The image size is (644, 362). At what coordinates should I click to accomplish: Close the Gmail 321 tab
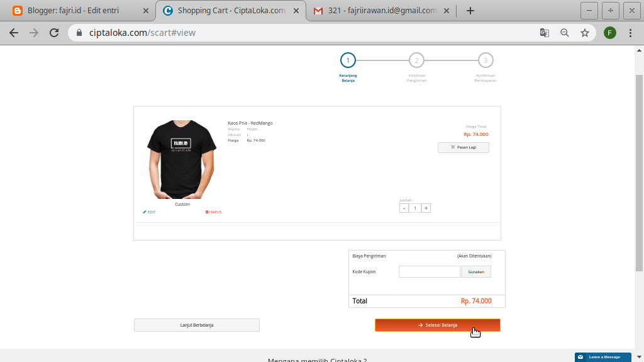446,11
